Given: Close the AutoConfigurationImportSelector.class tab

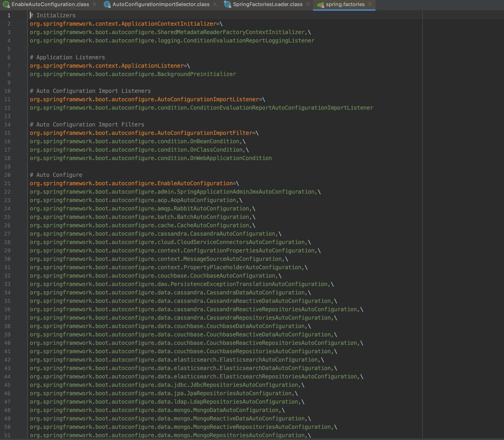Looking at the screenshot, I should coord(215,4).
